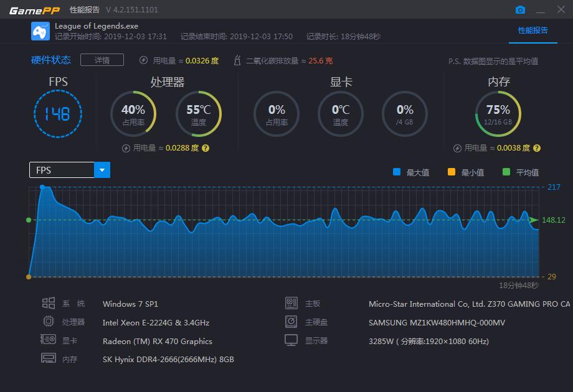Click the green average line start marker
The width and height of the screenshot is (573, 392).
[29, 220]
